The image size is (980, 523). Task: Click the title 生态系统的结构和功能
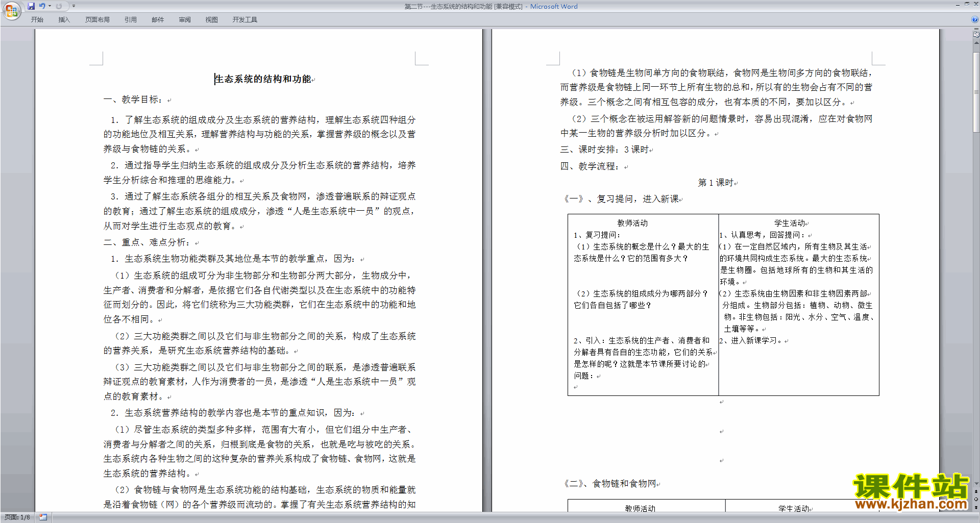[263, 79]
